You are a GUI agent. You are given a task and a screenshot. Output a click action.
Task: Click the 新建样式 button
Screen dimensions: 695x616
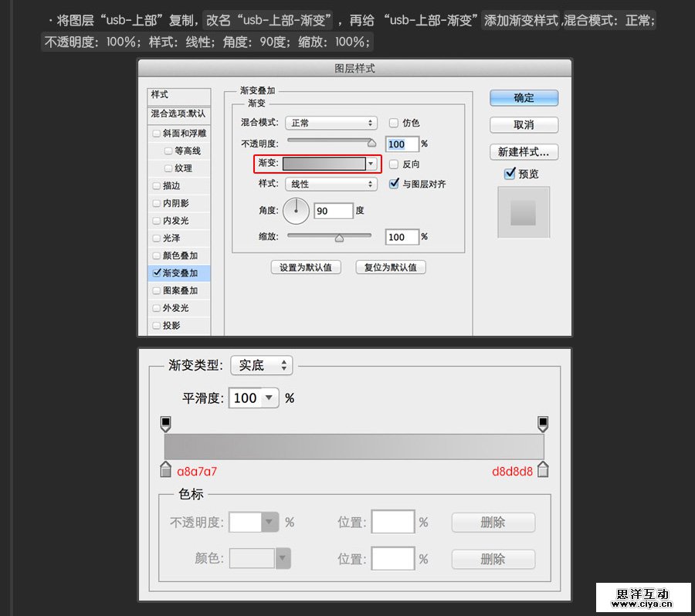pos(524,152)
